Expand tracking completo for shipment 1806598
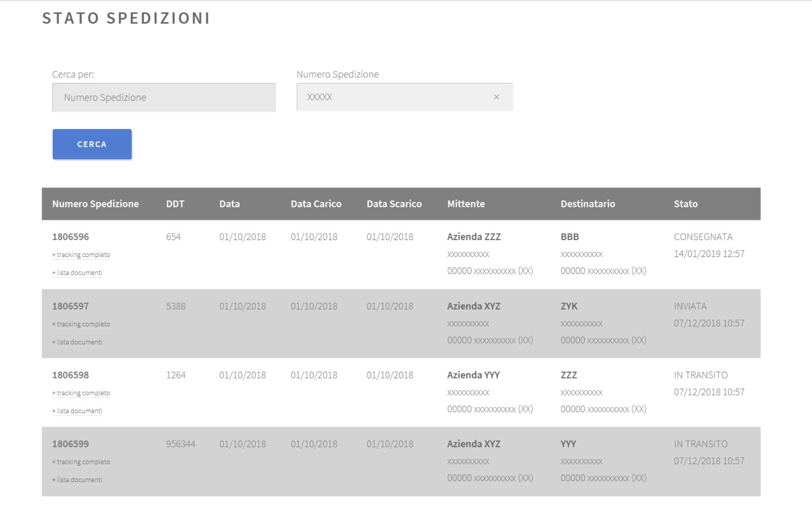 click(81, 393)
